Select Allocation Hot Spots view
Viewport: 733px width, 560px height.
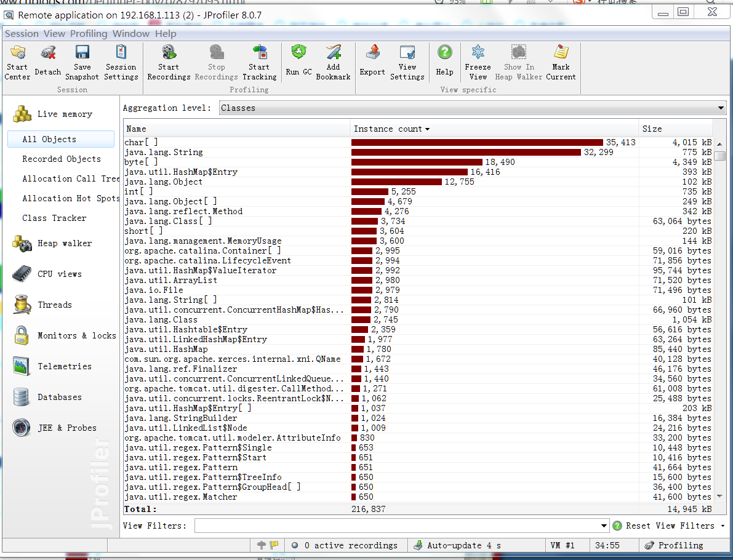tap(71, 198)
